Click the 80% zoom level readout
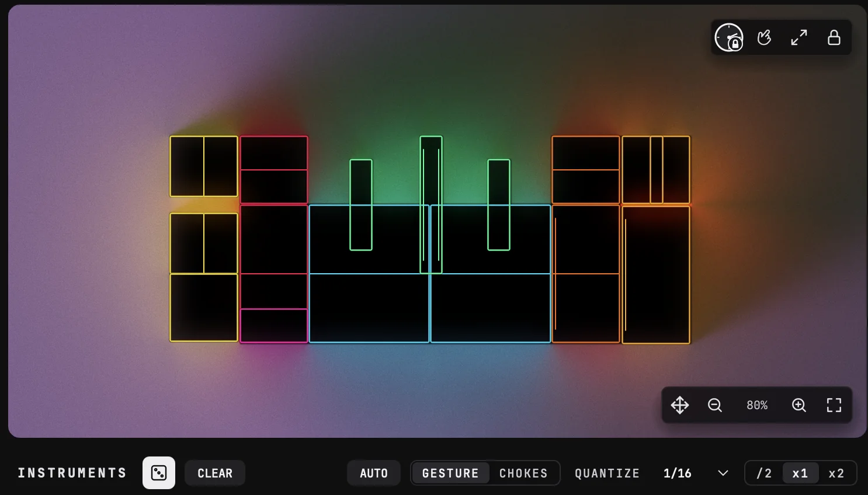This screenshot has height=495, width=868. tap(757, 405)
